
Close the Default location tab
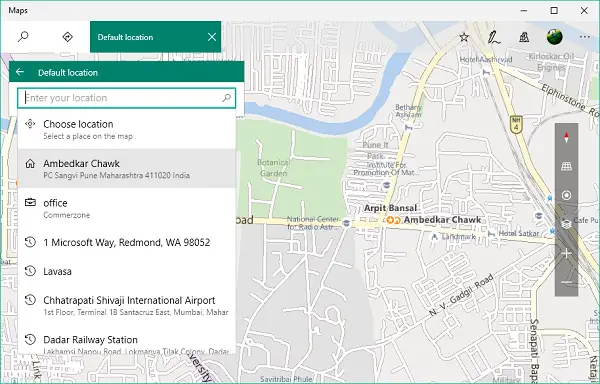click(212, 37)
